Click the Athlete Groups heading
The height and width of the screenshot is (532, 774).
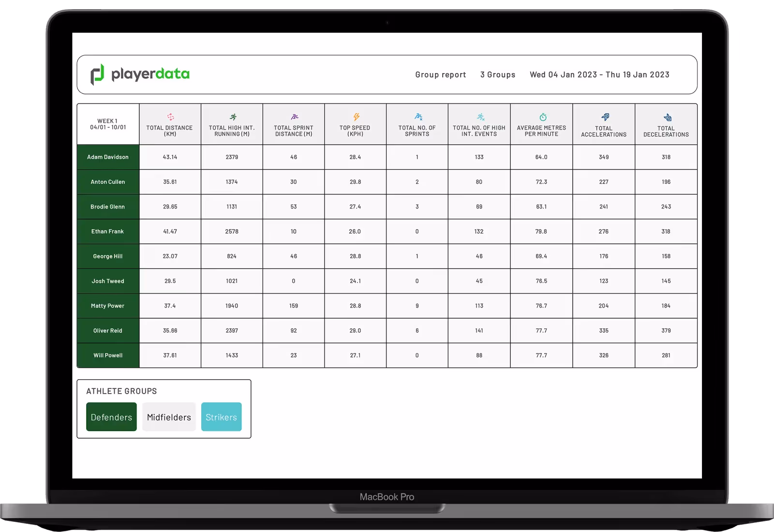tap(121, 391)
